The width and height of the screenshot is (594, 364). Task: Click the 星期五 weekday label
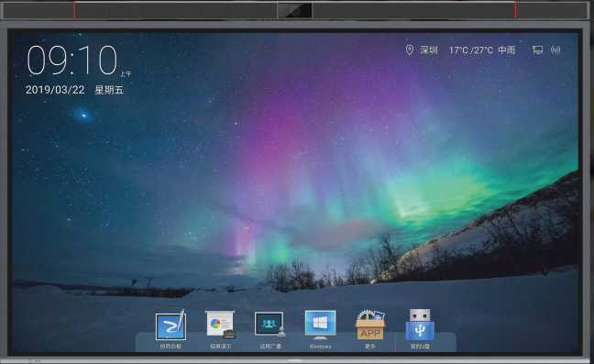click(109, 90)
